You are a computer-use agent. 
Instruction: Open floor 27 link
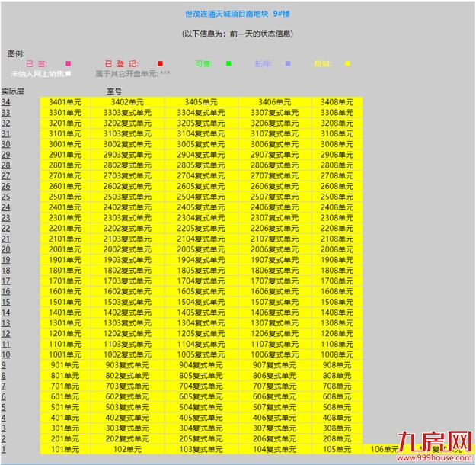tap(6, 175)
